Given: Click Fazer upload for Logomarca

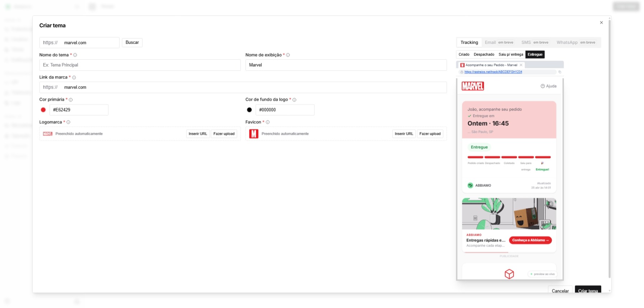Looking at the screenshot, I should [x=224, y=134].
